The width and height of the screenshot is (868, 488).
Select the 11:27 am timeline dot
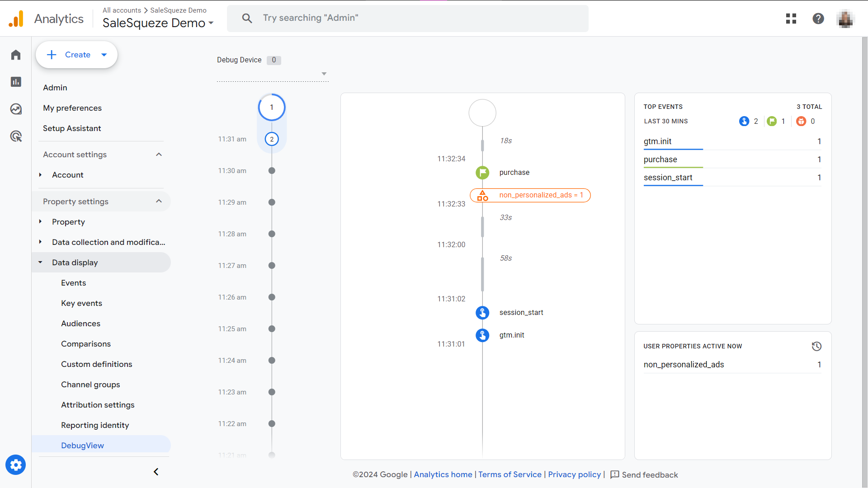tap(272, 266)
